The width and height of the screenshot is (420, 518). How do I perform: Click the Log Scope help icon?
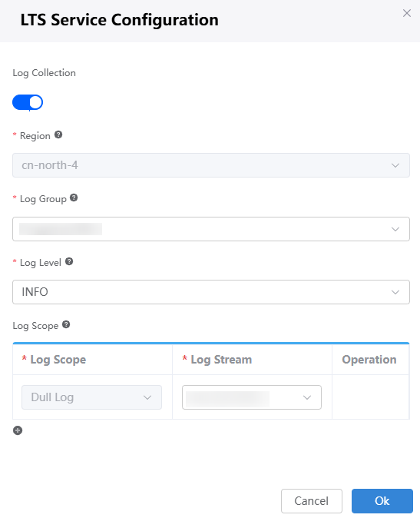click(66, 324)
